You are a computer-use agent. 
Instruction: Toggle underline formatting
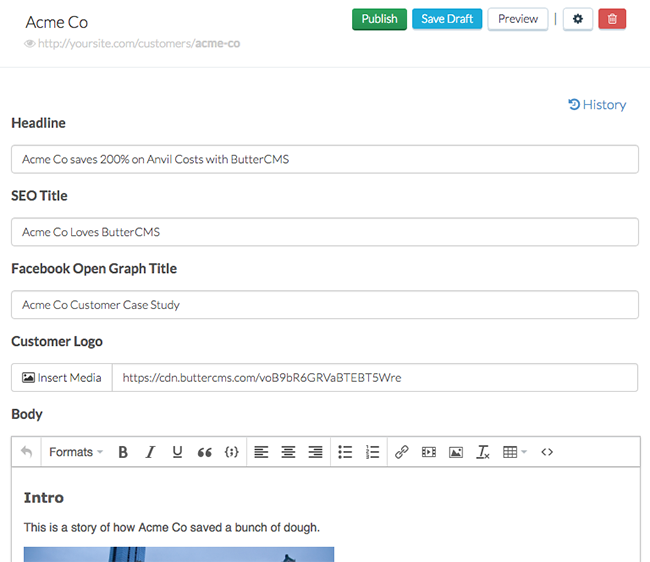[177, 452]
